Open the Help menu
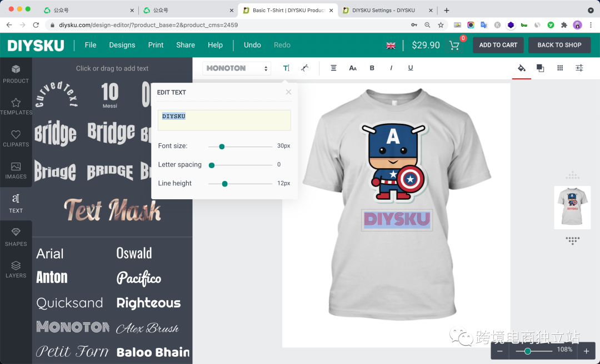The height and width of the screenshot is (364, 600). (x=215, y=45)
